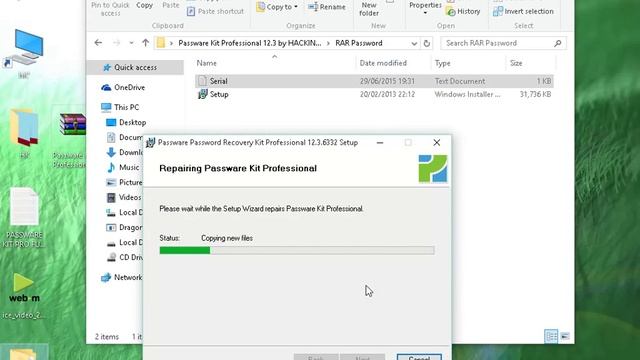640x360 pixels.
Task: Select the Setup installer file
Action: [374, 94]
